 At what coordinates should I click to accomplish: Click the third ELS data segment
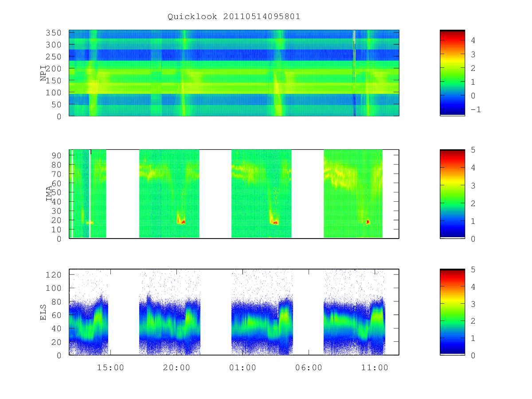point(262,312)
